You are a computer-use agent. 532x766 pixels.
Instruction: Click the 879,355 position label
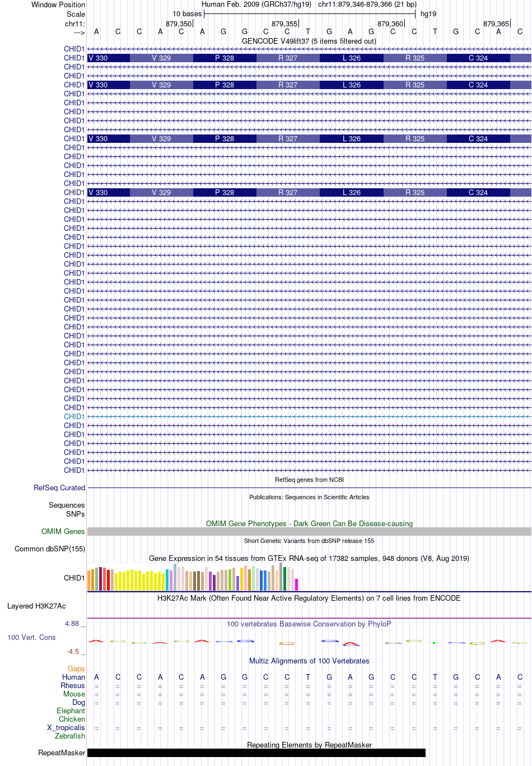click(x=284, y=24)
